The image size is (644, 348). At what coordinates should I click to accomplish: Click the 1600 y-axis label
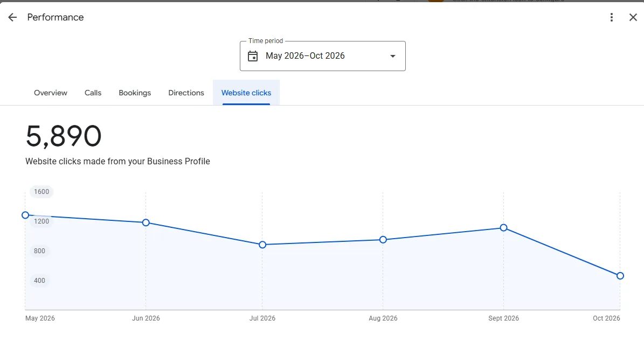(x=41, y=192)
